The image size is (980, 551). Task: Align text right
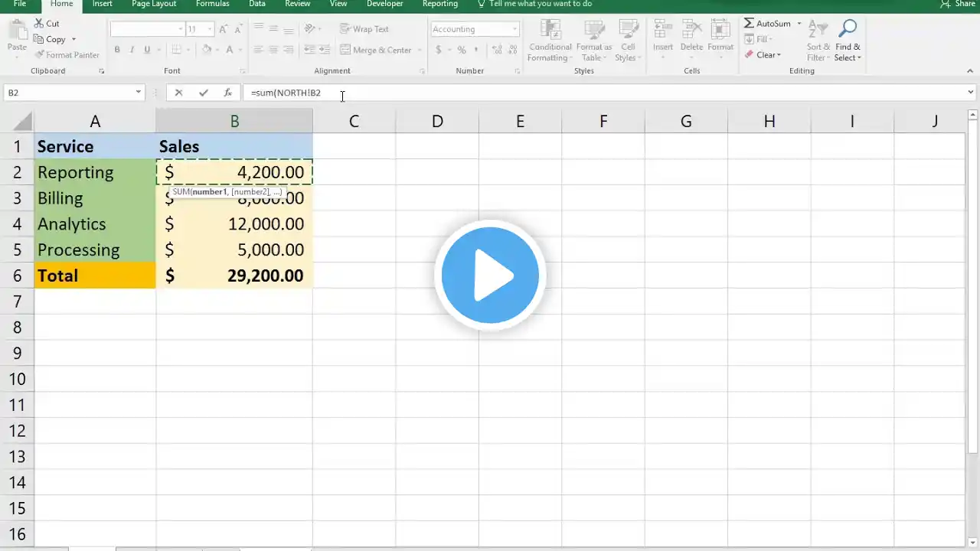(288, 50)
